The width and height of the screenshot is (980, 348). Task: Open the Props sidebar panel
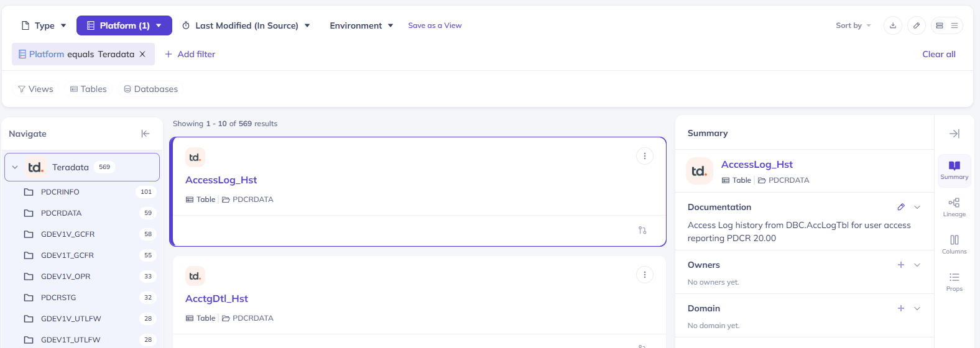coord(955,282)
